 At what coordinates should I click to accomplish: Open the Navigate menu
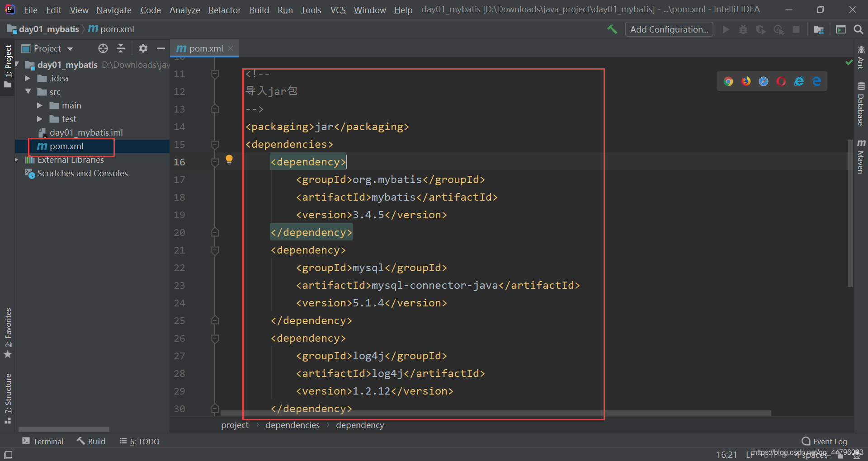(114, 9)
